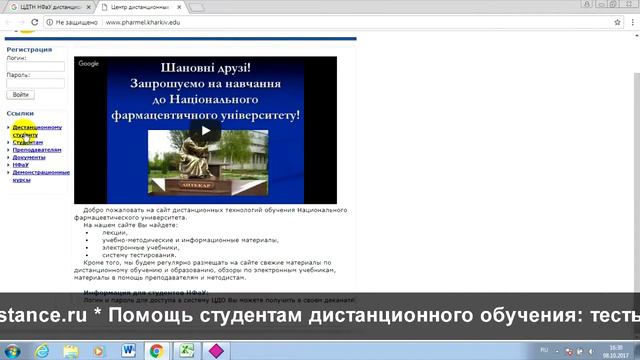640x360 pixels.
Task: Open the 'Преподавателям' link
Action: 37,150
